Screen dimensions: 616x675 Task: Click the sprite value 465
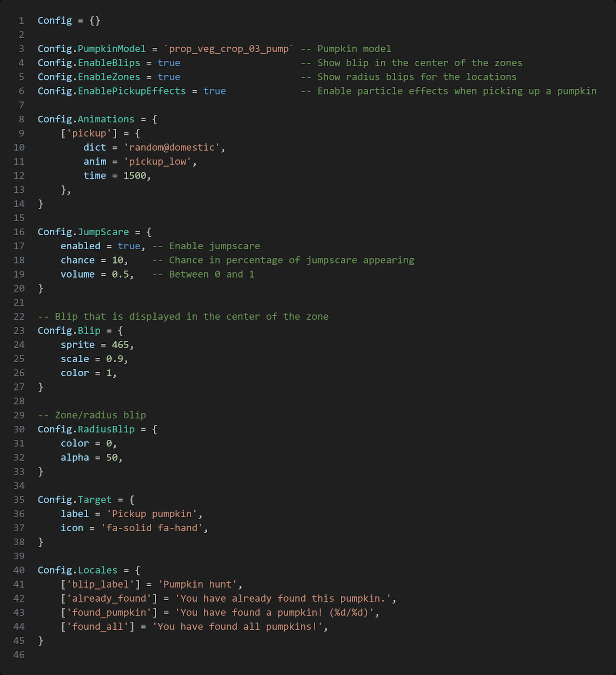pos(121,345)
